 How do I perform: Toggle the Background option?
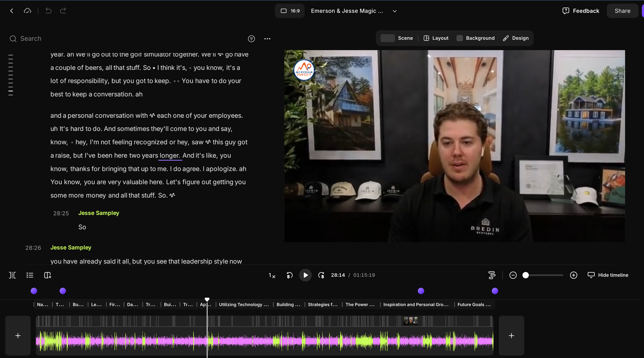pos(476,38)
